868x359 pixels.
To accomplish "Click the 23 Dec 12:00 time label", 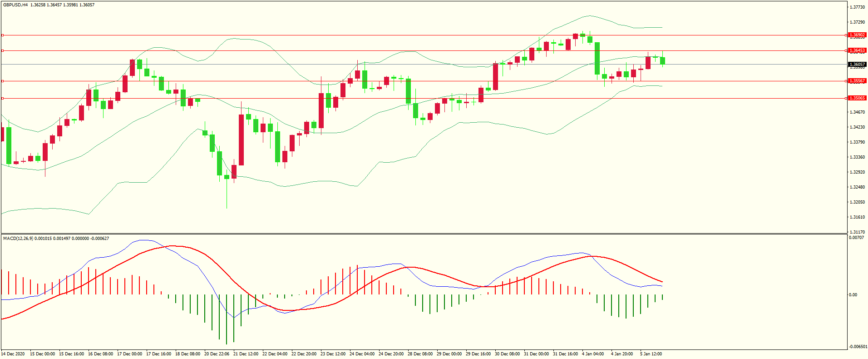I will (333, 354).
